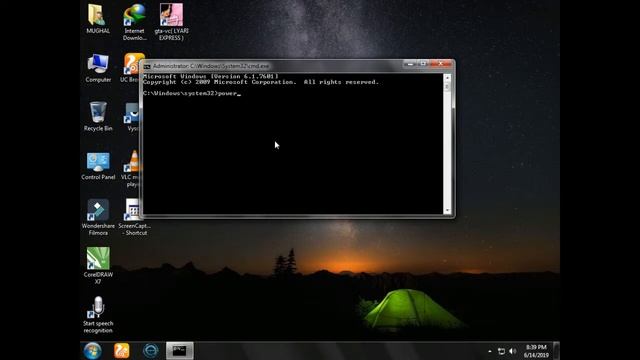Screen dimensions: 640x360
Task: Launch Wondershare Filmora from the desktop
Action: coord(98,217)
